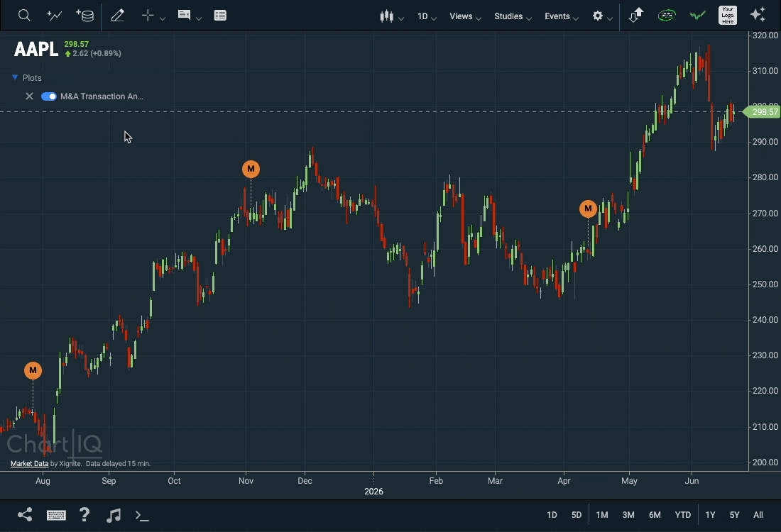The height and width of the screenshot is (532, 781).
Task: Click the comparison add series icon
Action: pos(54,16)
